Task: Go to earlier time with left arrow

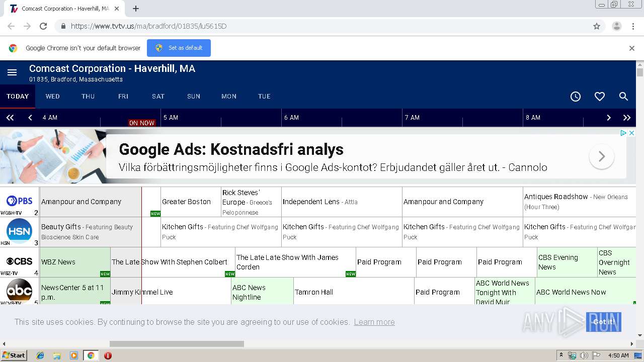Action: 30,118
